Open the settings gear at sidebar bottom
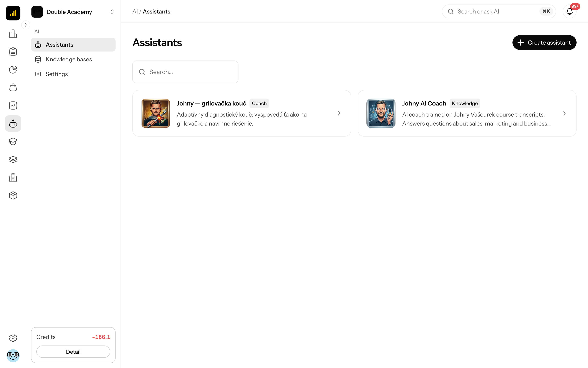The height and width of the screenshot is (368, 588). coord(13,338)
